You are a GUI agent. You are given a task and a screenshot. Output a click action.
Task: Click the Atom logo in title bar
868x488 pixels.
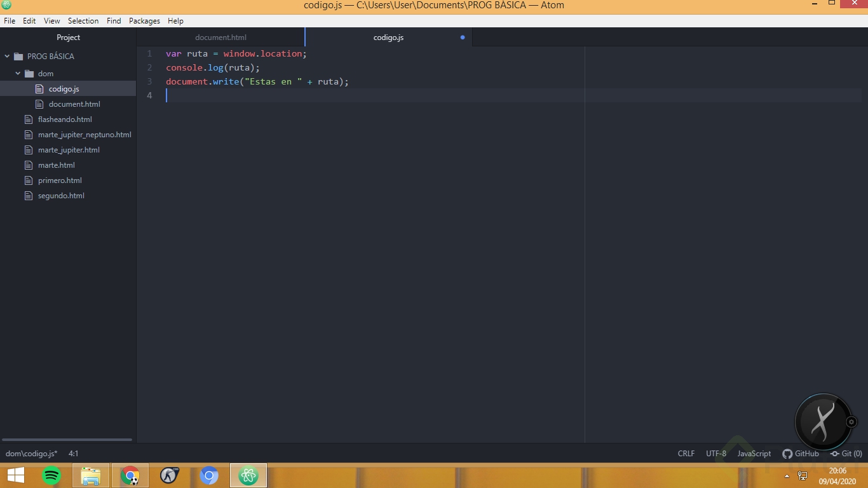6,5
